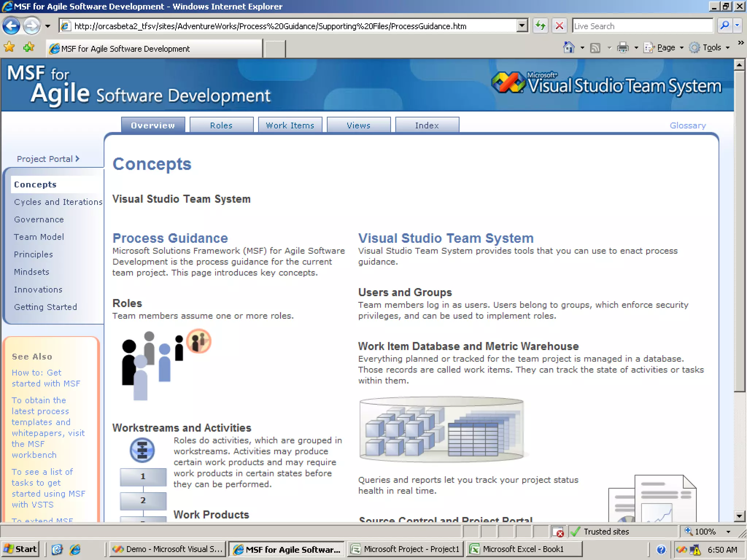Click the Stop loading red X icon
Image resolution: width=747 pixels, height=560 pixels.
559,26
